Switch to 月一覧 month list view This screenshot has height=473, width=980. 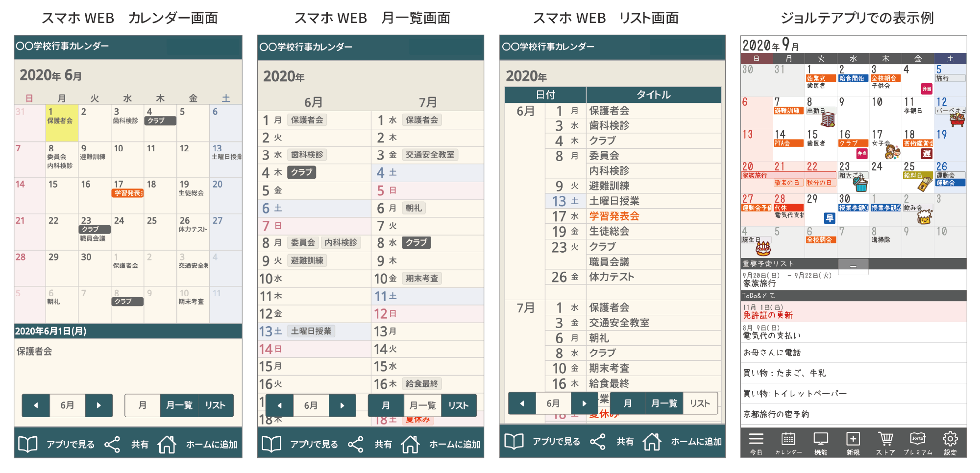[178, 405]
